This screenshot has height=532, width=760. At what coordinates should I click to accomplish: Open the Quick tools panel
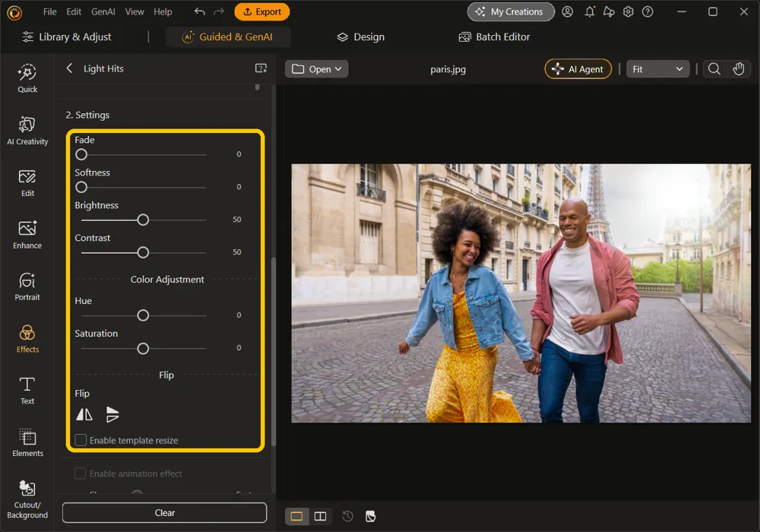point(27,78)
